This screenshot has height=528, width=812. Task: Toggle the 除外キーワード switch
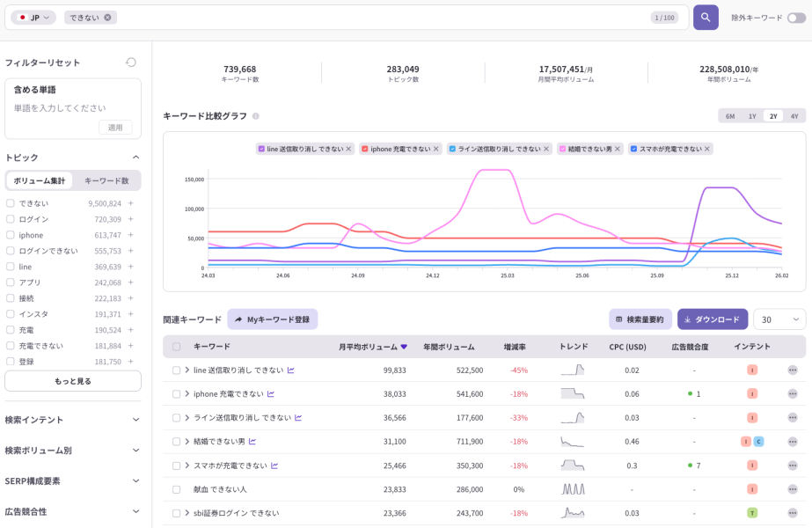coord(795,18)
